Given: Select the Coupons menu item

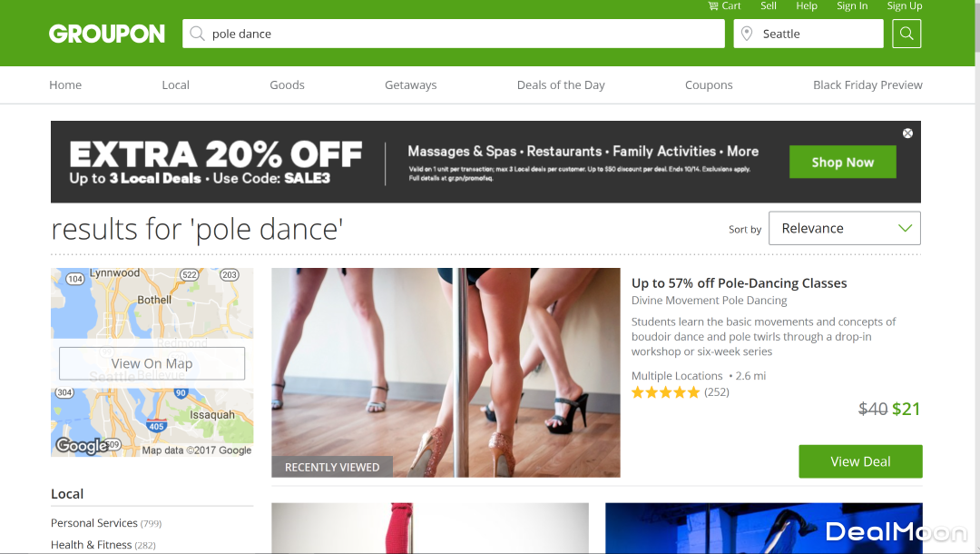Looking at the screenshot, I should pos(709,84).
